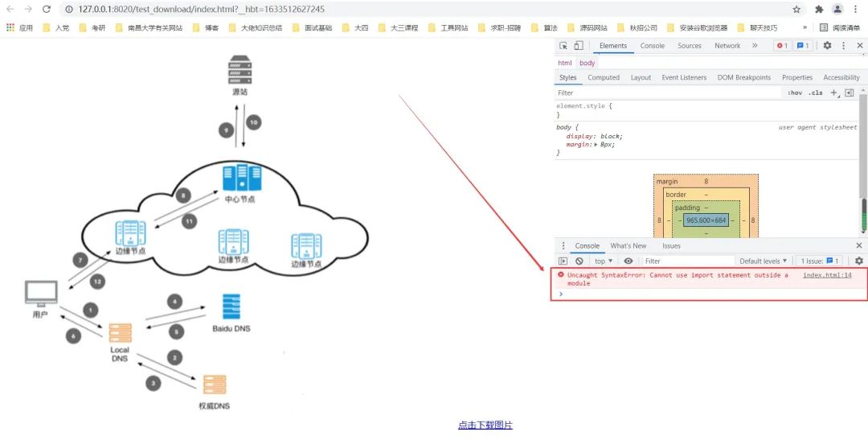This screenshot has height=440, width=868.
Task: Open the 博客 bookmarks folder
Action: (206, 27)
